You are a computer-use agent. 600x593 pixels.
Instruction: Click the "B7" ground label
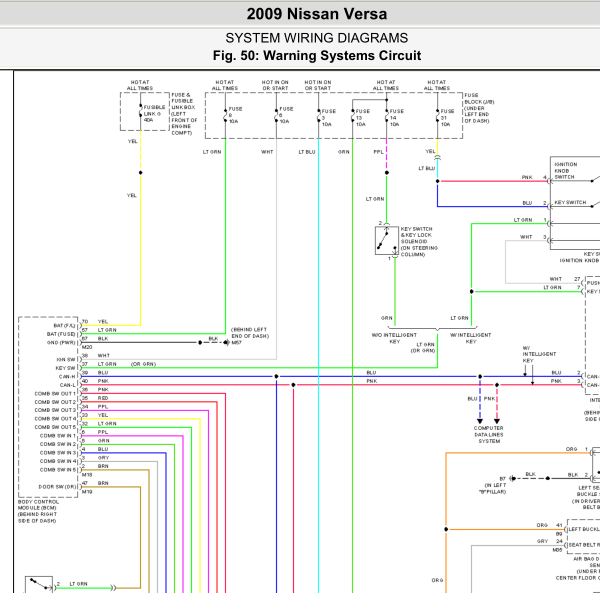502,479
